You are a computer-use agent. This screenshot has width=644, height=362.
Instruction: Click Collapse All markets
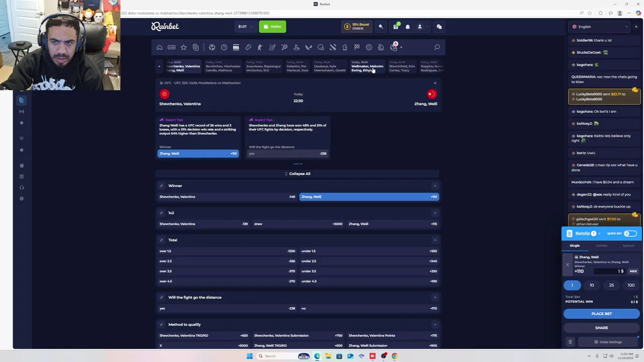click(297, 173)
